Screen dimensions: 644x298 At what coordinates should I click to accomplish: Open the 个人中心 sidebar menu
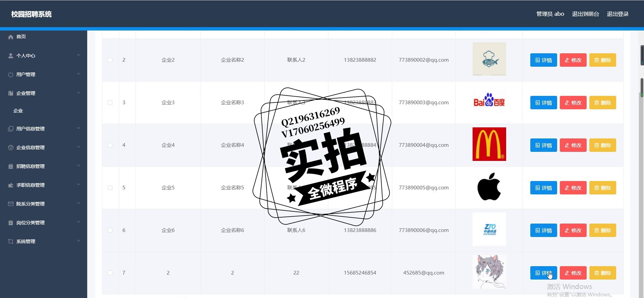pyautogui.click(x=44, y=56)
